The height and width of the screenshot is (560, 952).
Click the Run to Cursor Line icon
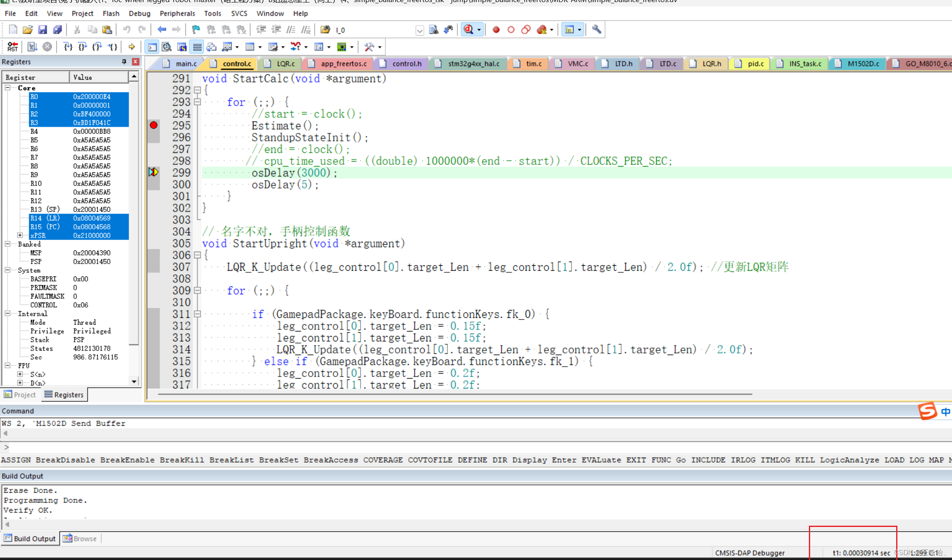tap(112, 47)
